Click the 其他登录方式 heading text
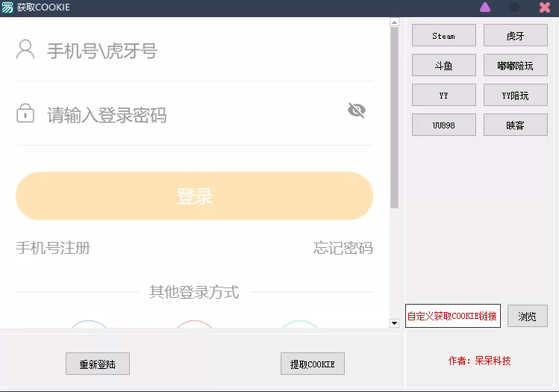The width and height of the screenshot is (559, 392). tap(194, 292)
